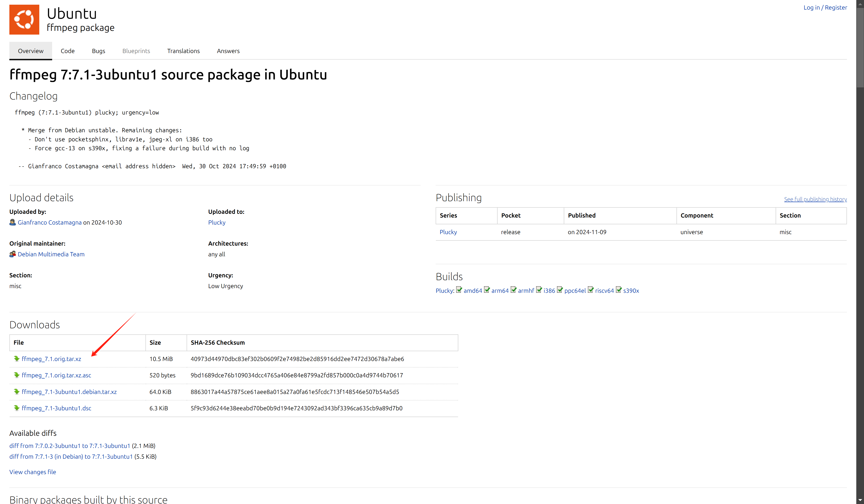Viewport: 864px width, 504px height.
Task: Open the Code tab
Action: [68, 51]
